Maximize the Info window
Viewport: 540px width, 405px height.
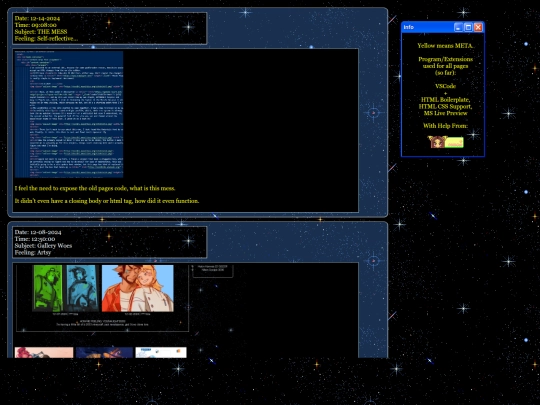pos(468,27)
